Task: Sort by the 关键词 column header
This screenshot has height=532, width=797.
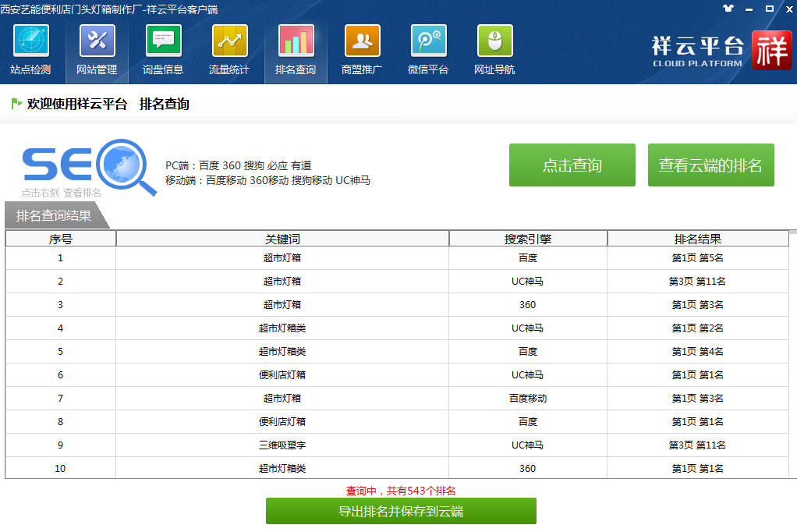Action: pos(282,239)
